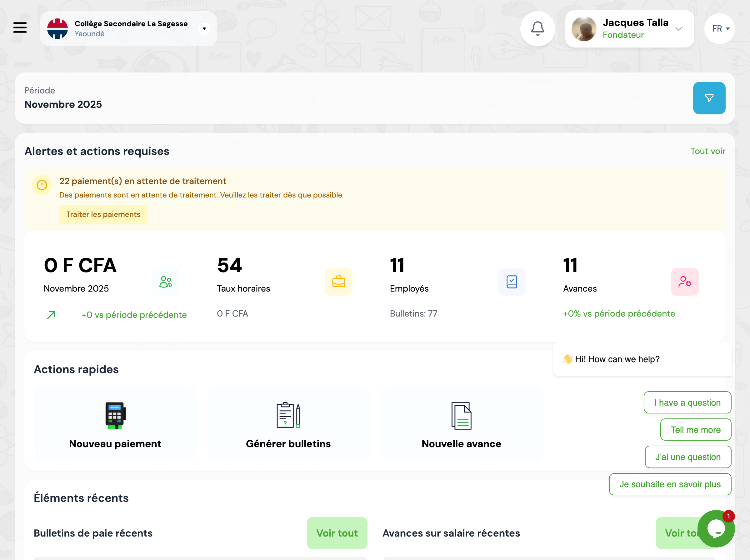This screenshot has width=750, height=560.
Task: Click the green employees group icon
Action: (165, 282)
